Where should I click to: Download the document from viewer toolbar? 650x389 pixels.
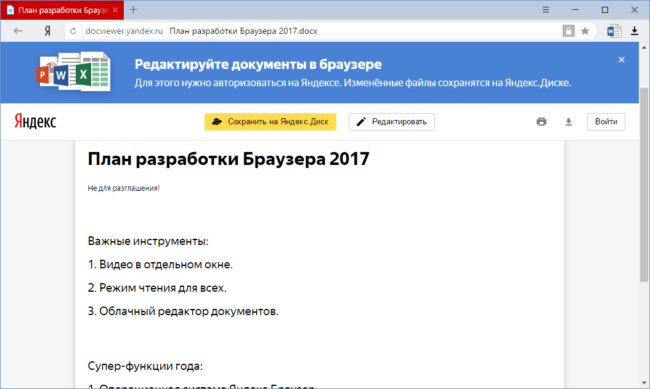click(568, 122)
